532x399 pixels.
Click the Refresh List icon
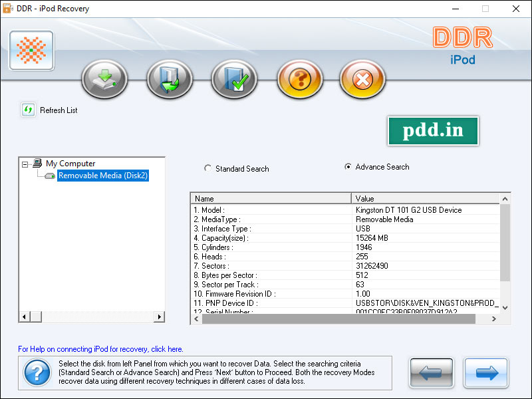27,109
